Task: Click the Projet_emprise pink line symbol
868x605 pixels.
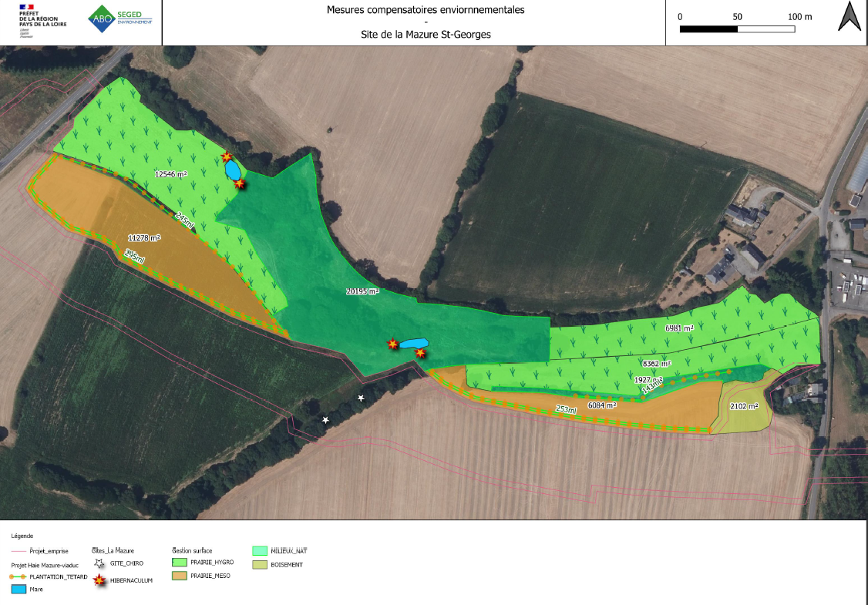Action: click(x=19, y=552)
